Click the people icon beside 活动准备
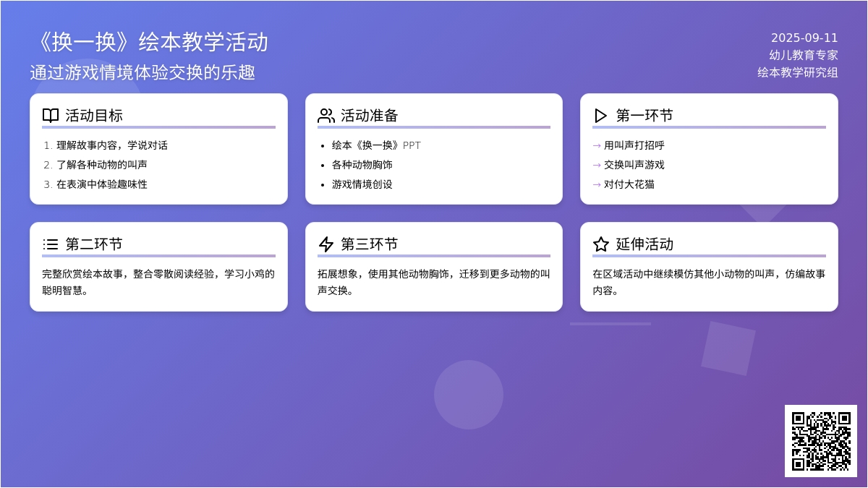This screenshot has width=868, height=488. point(326,116)
